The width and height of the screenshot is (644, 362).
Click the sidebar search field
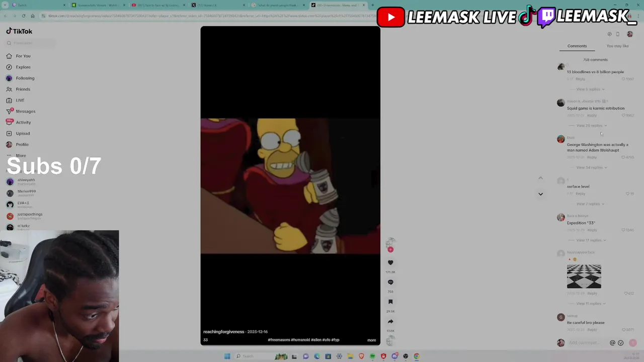pyautogui.click(x=30, y=43)
